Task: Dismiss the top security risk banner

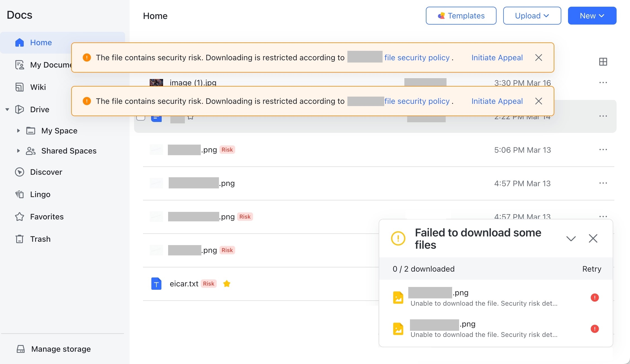Action: pos(539,58)
